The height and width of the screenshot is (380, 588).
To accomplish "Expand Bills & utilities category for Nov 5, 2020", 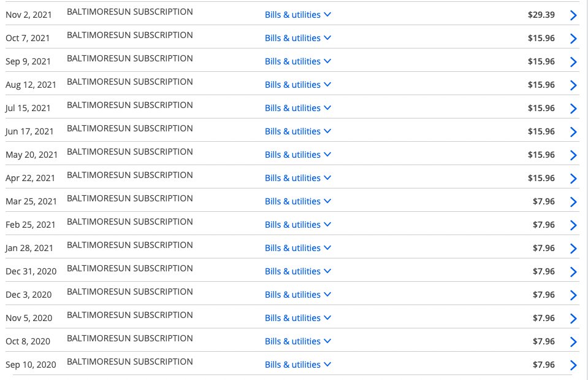I will 298,317.
